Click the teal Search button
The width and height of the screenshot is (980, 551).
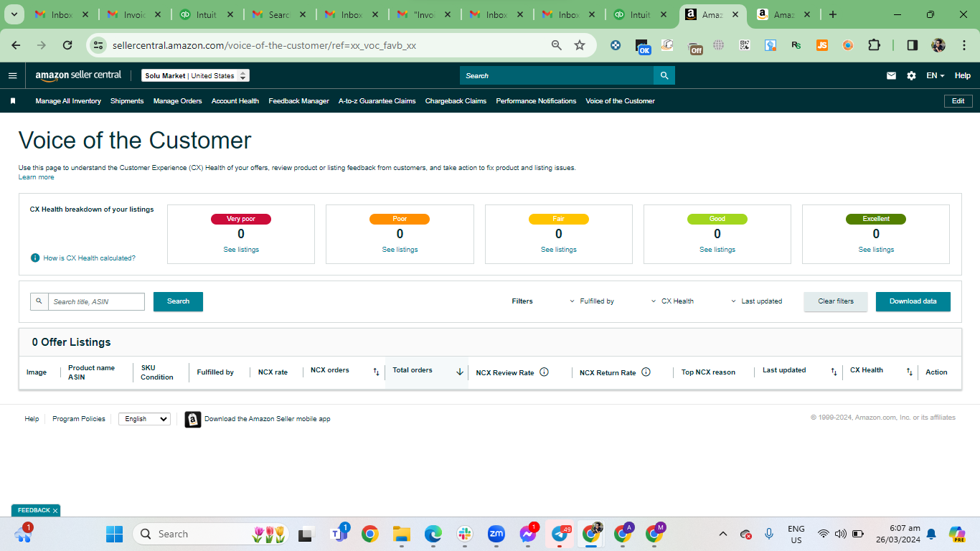(178, 301)
